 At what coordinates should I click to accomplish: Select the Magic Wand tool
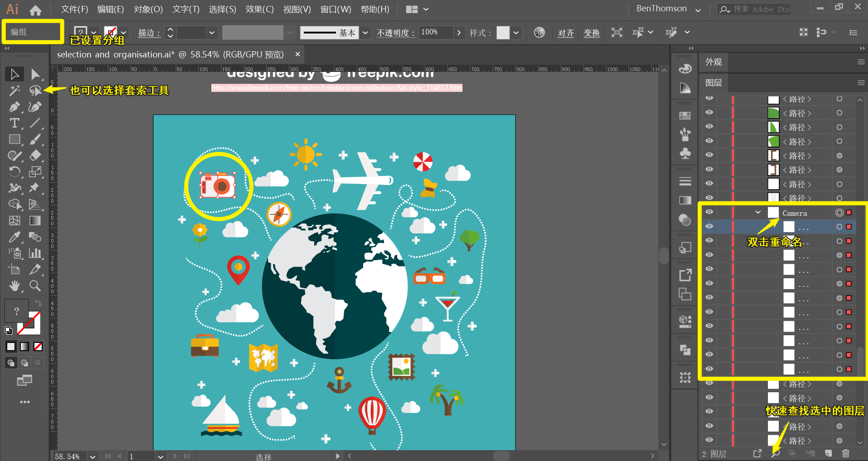(x=14, y=90)
